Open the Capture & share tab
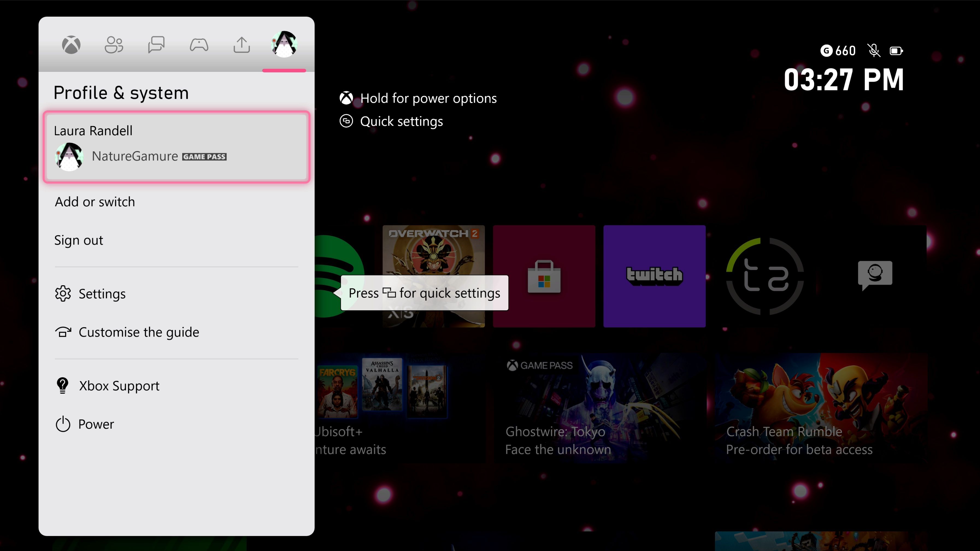980x551 pixels. pos(242,45)
